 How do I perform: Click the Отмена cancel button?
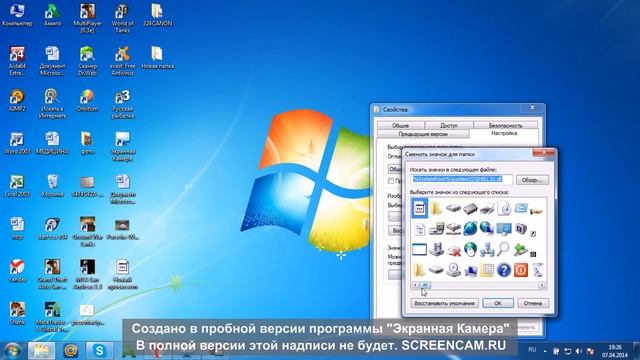(x=533, y=303)
